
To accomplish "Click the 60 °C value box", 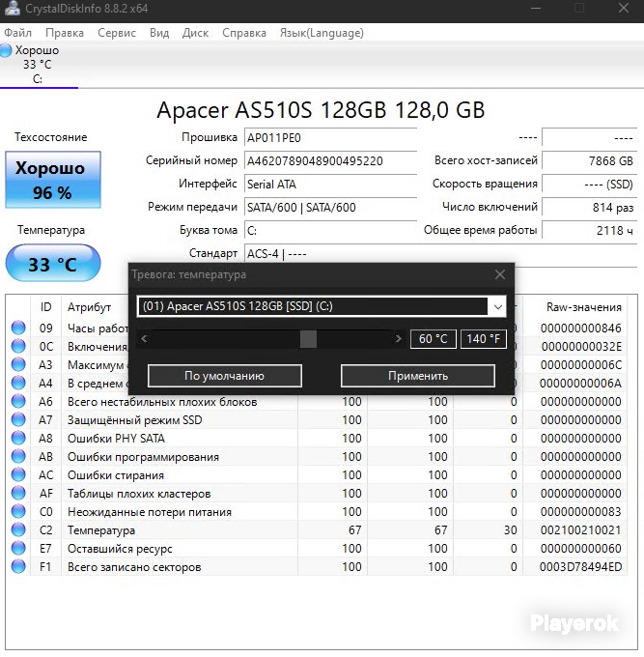I will [x=433, y=338].
